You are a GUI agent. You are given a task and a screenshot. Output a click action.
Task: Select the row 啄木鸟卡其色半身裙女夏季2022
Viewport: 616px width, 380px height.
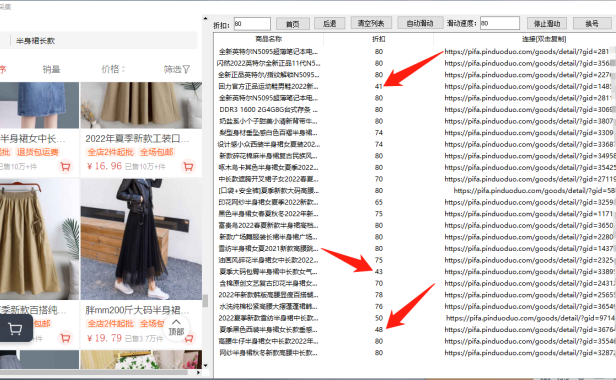[x=268, y=167]
